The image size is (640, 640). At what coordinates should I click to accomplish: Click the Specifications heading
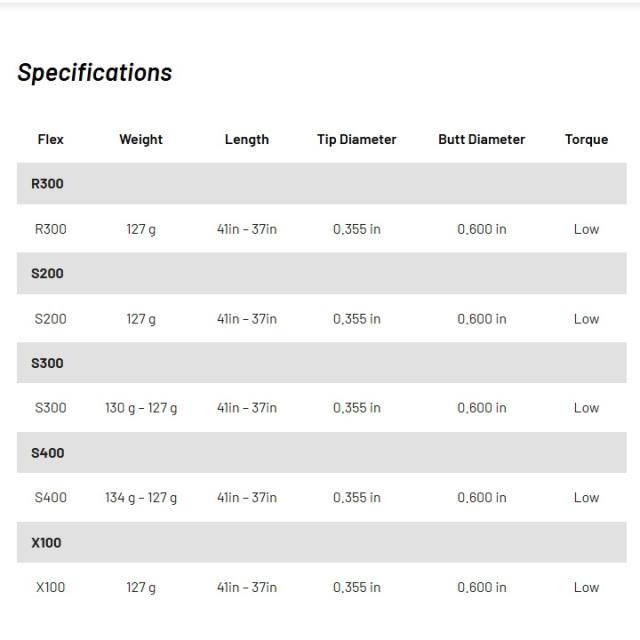(x=95, y=73)
